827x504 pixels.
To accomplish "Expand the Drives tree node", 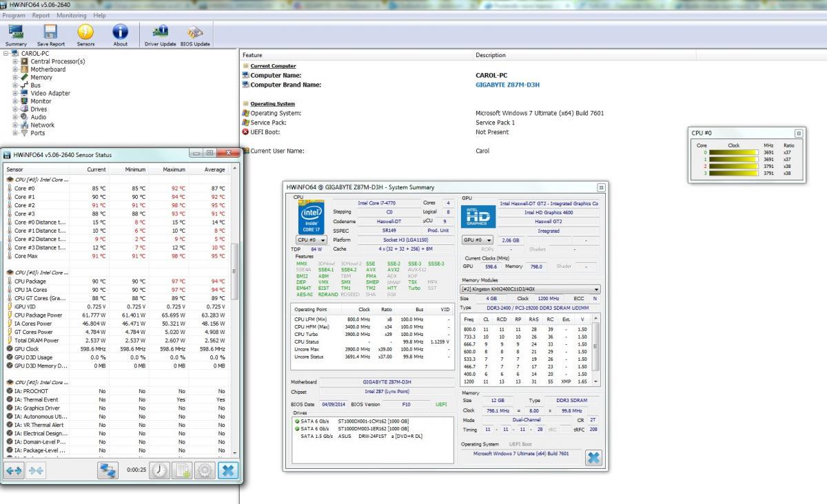I will point(15,109).
